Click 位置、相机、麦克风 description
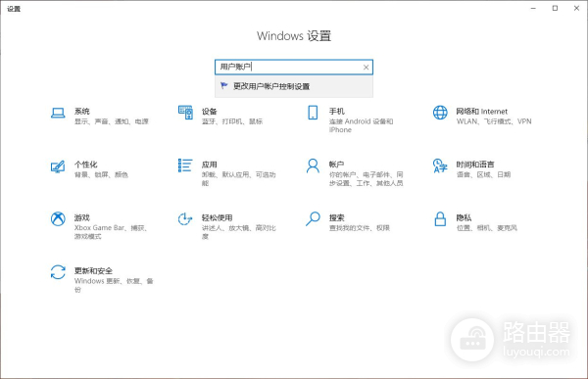 487,228
